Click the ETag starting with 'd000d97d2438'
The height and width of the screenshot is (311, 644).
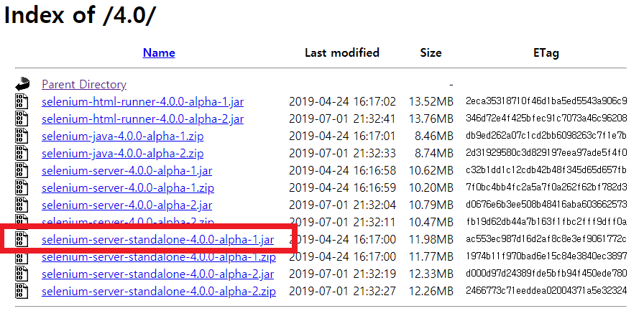(546, 274)
